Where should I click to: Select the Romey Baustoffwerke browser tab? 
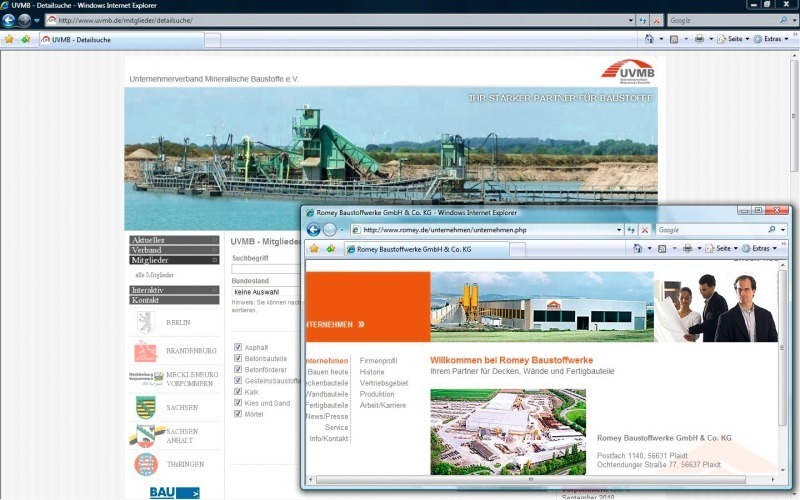point(427,249)
